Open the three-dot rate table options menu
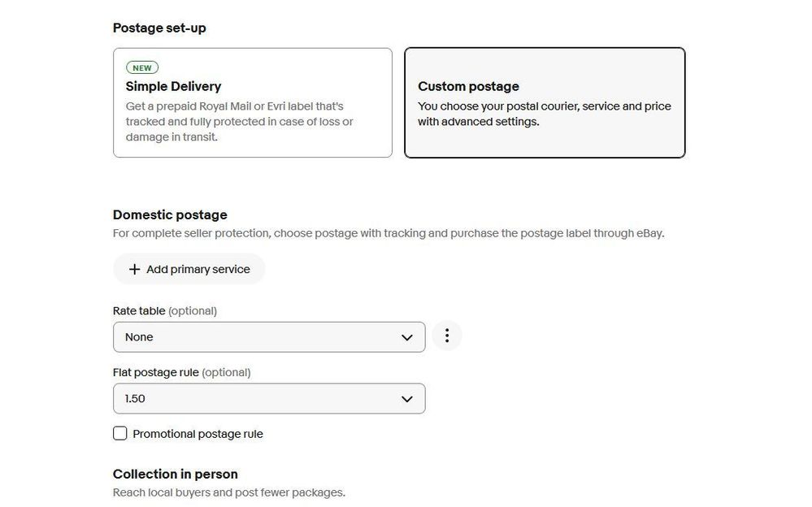The height and width of the screenshot is (507, 812). click(446, 336)
